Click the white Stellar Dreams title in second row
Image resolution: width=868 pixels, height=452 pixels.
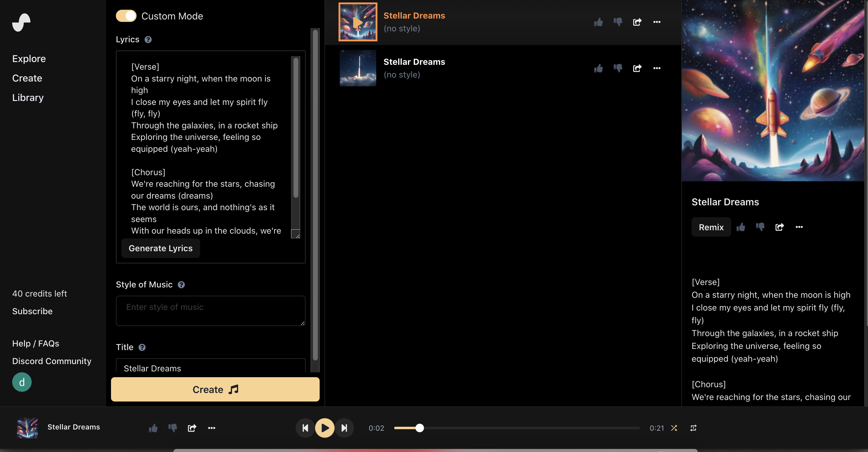(x=414, y=62)
